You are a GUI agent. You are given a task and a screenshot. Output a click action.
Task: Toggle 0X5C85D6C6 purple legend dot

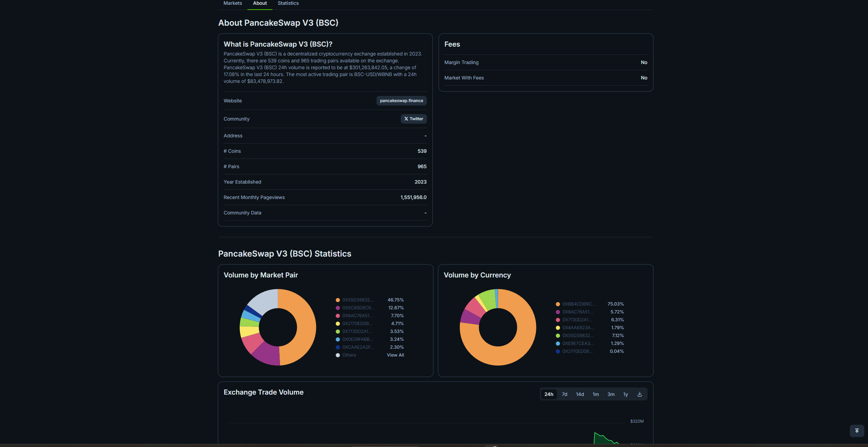click(337, 308)
